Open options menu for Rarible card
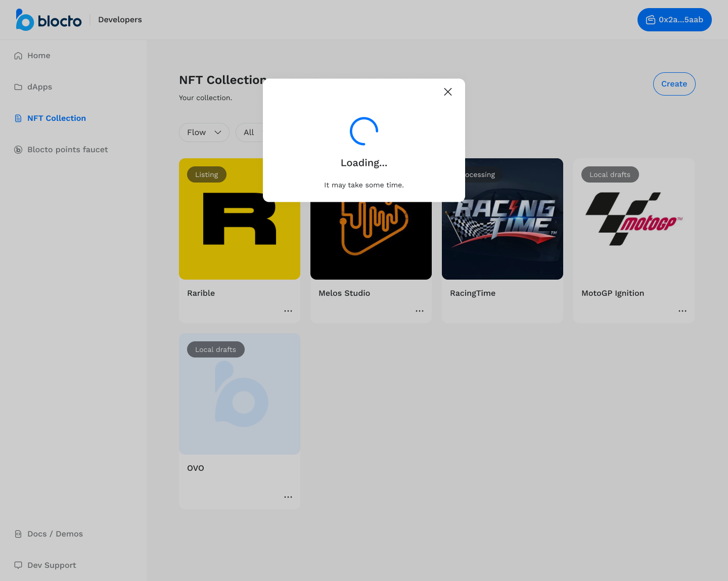This screenshot has height=581, width=728. click(x=288, y=311)
